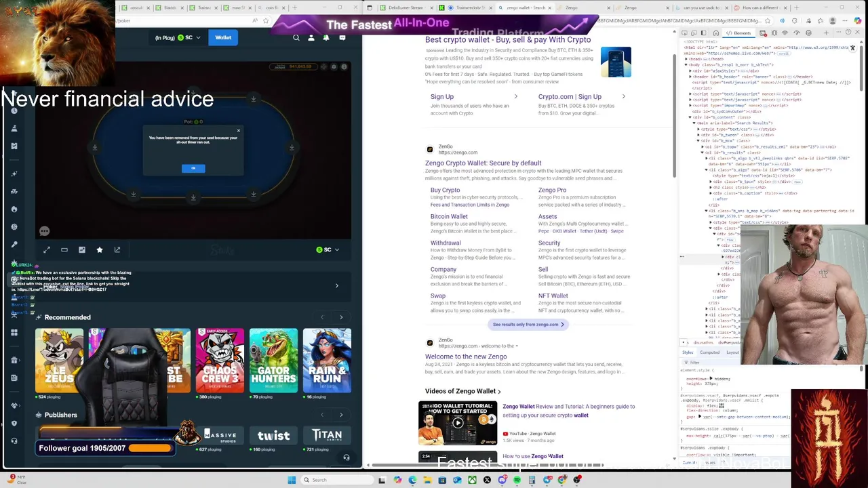The height and width of the screenshot is (488, 868).
Task: Click the info icon on poker table
Action: 344,66
